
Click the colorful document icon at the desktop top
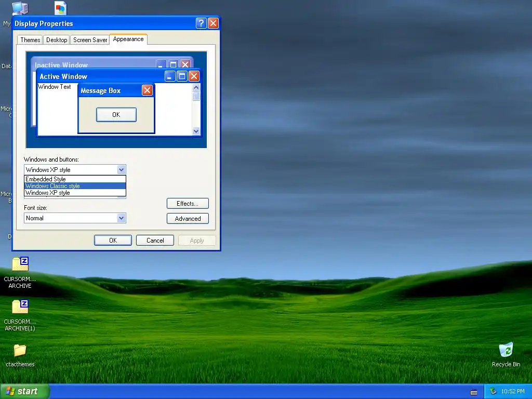(x=60, y=8)
